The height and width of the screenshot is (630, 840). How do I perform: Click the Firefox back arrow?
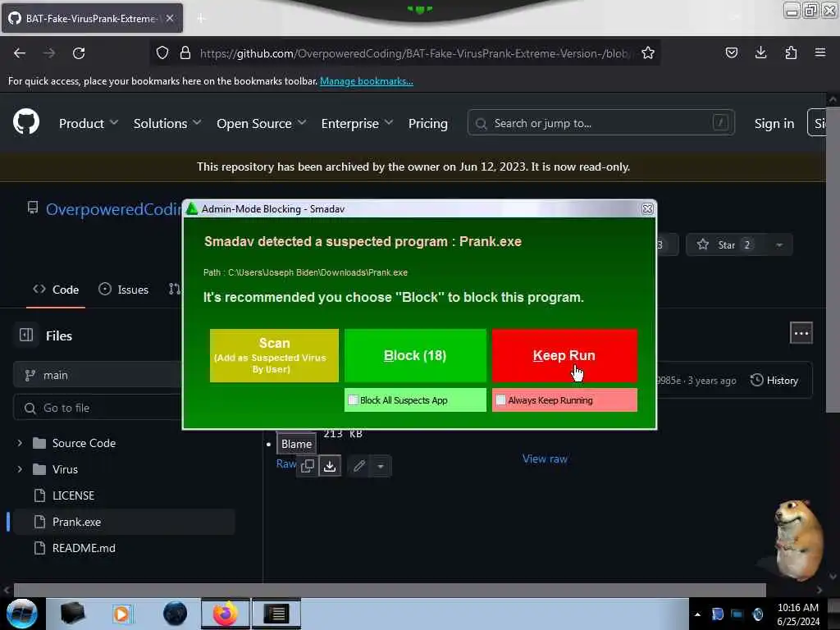pos(20,53)
